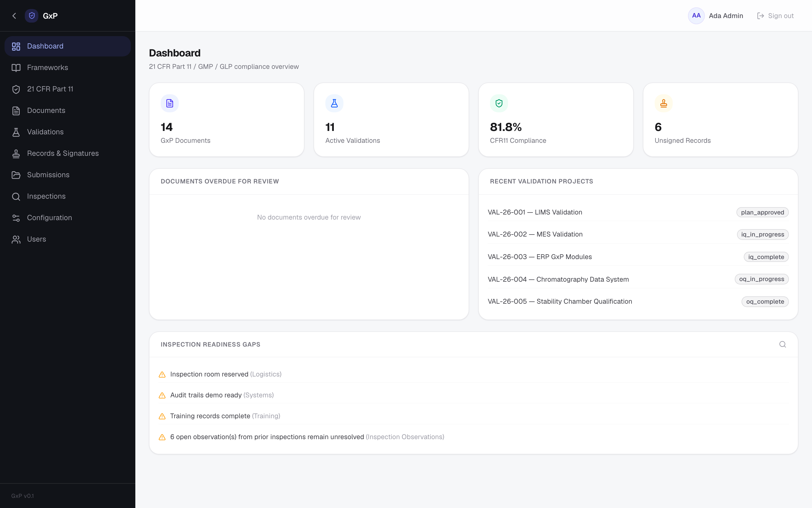Viewport: 812px width, 508px height.
Task: Open Users management label
Action: click(37, 240)
